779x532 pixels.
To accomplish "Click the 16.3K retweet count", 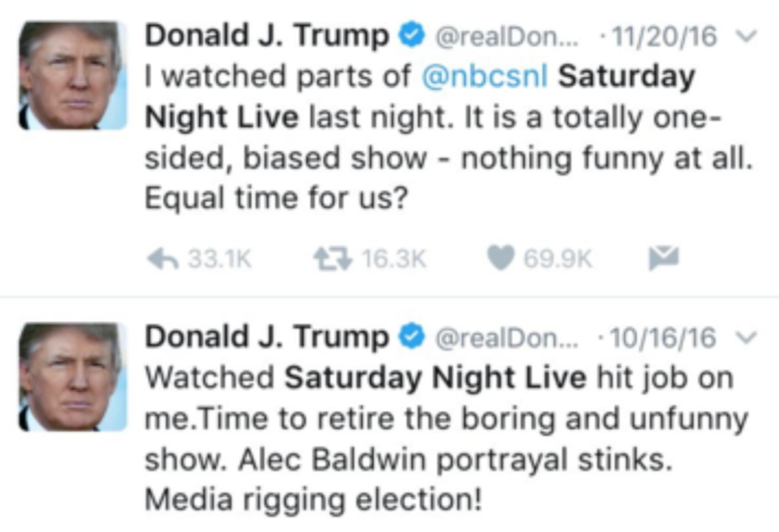I will click(x=394, y=259).
